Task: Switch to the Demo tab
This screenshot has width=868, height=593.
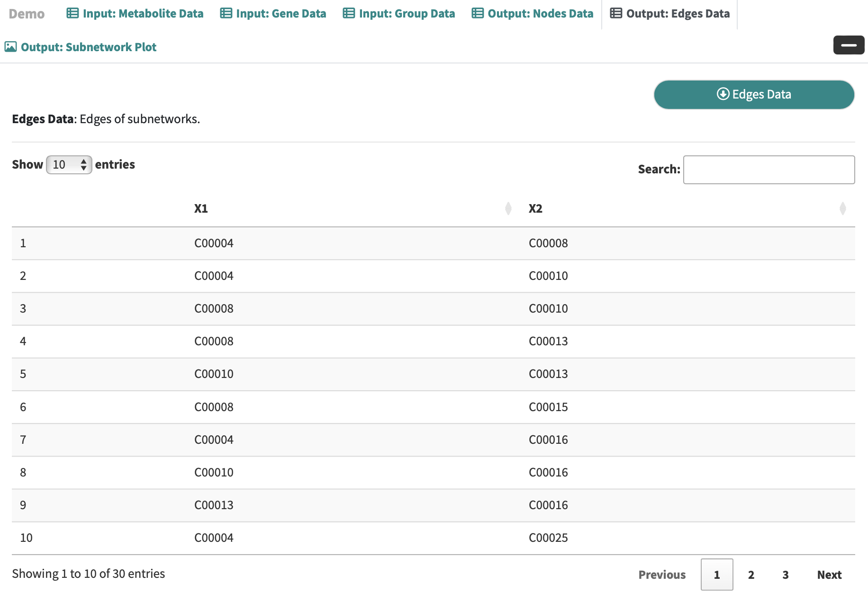Action: 27,14
